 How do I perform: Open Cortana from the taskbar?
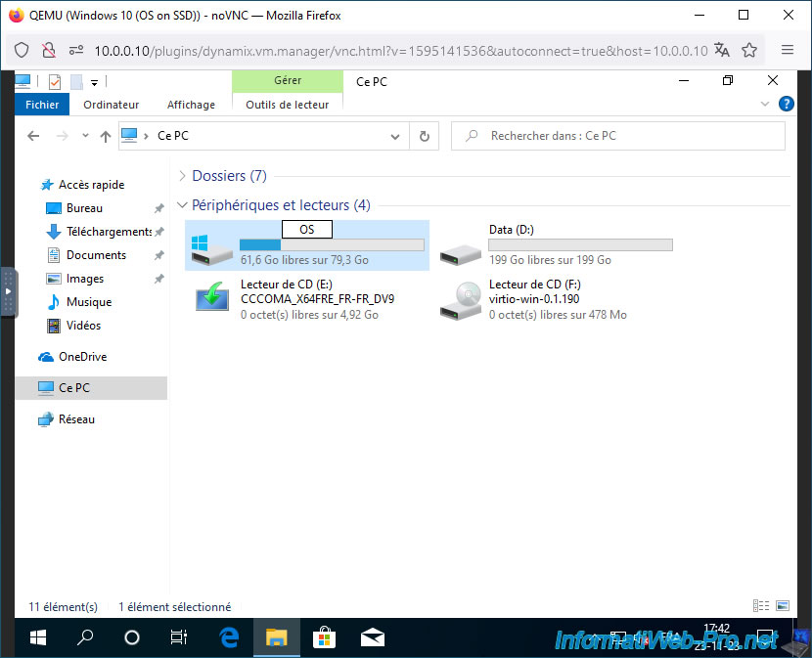point(132,637)
